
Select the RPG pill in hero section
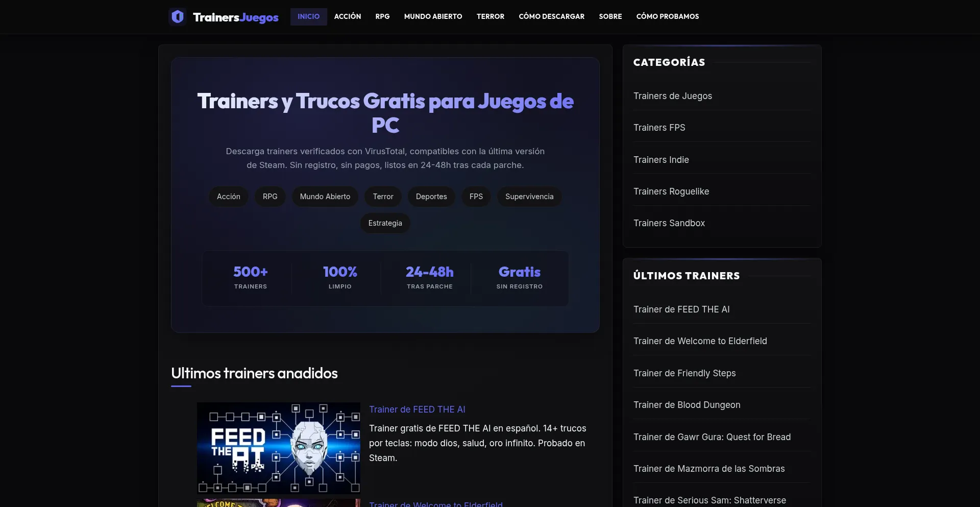270,197
